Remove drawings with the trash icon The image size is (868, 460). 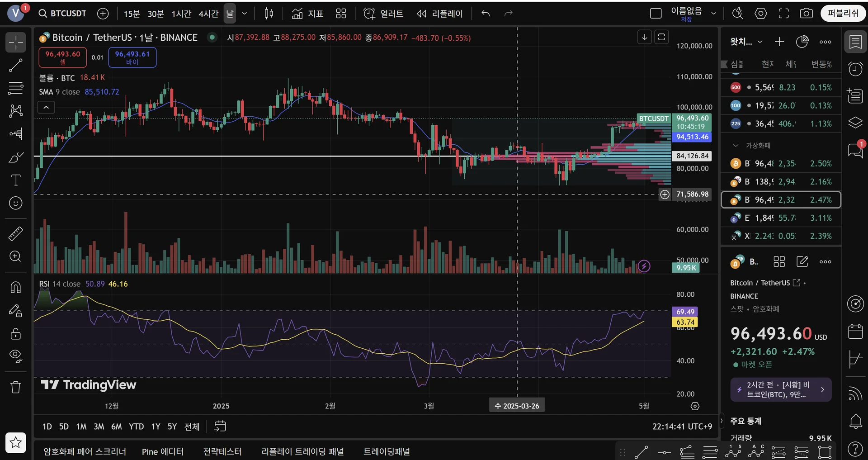(x=16, y=387)
